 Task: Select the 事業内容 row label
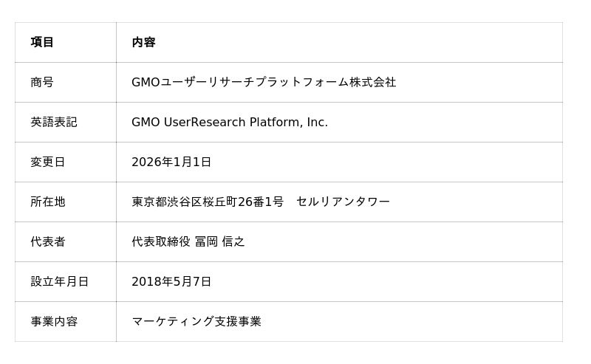click(54, 322)
